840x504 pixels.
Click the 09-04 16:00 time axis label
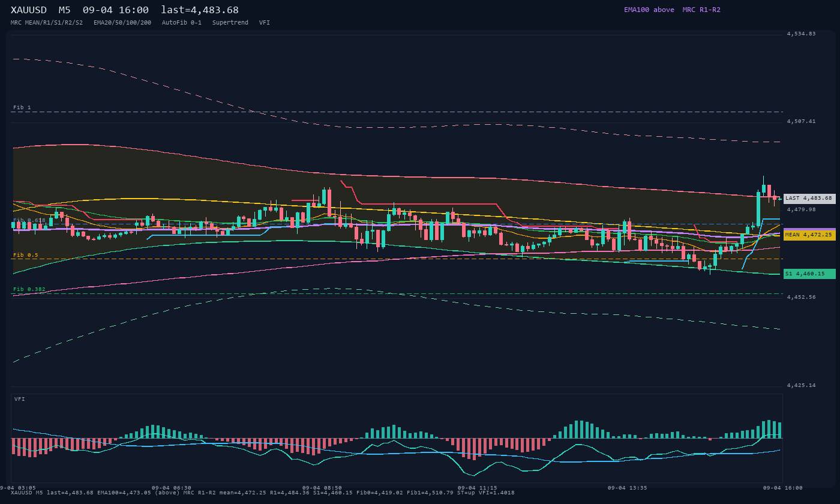pyautogui.click(x=782, y=488)
